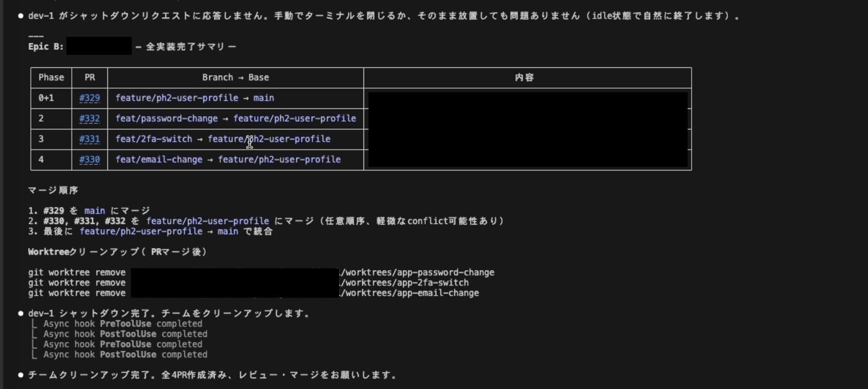The image size is (868, 389).
Task: Open pull request link #329
Action: 89,98
